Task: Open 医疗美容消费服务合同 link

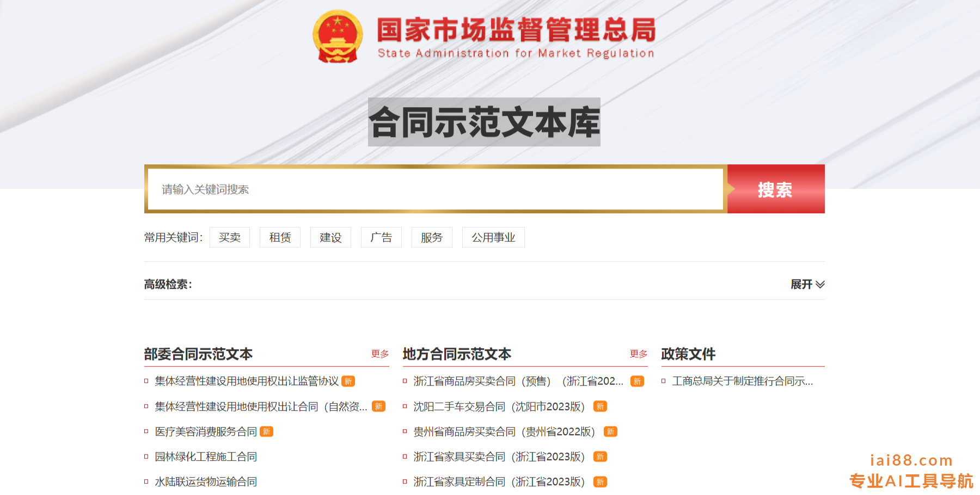Action: [206, 432]
